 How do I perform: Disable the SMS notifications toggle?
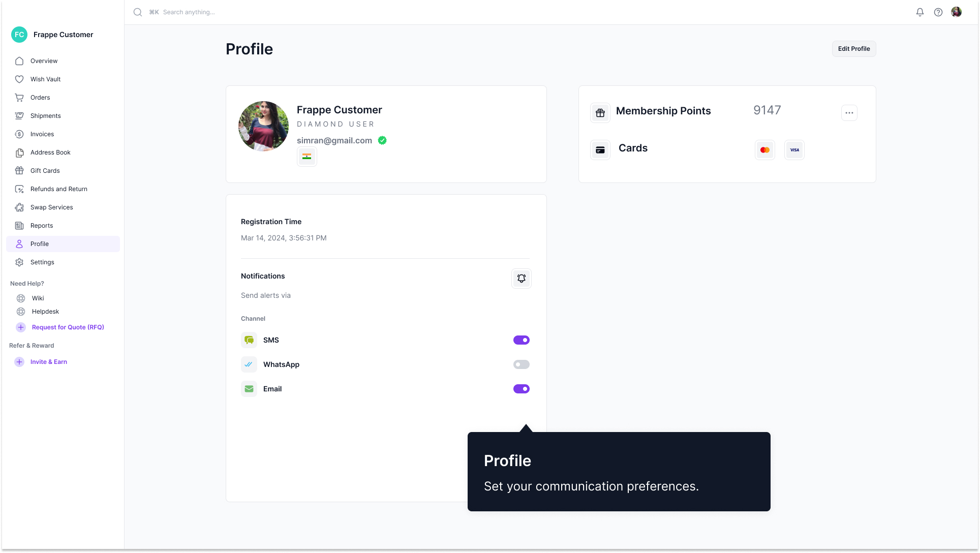tap(521, 340)
